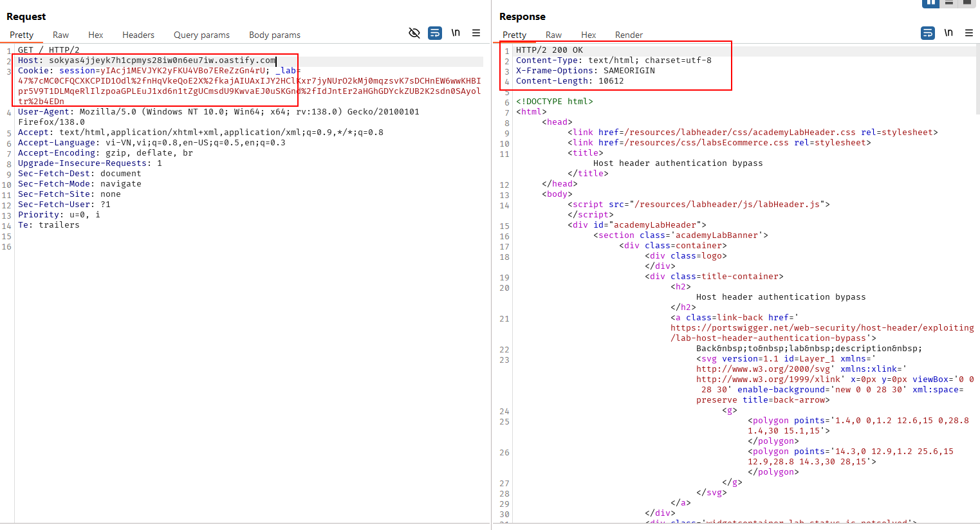Click the 'Sec-Fetch-Site:' header line

click(x=69, y=194)
